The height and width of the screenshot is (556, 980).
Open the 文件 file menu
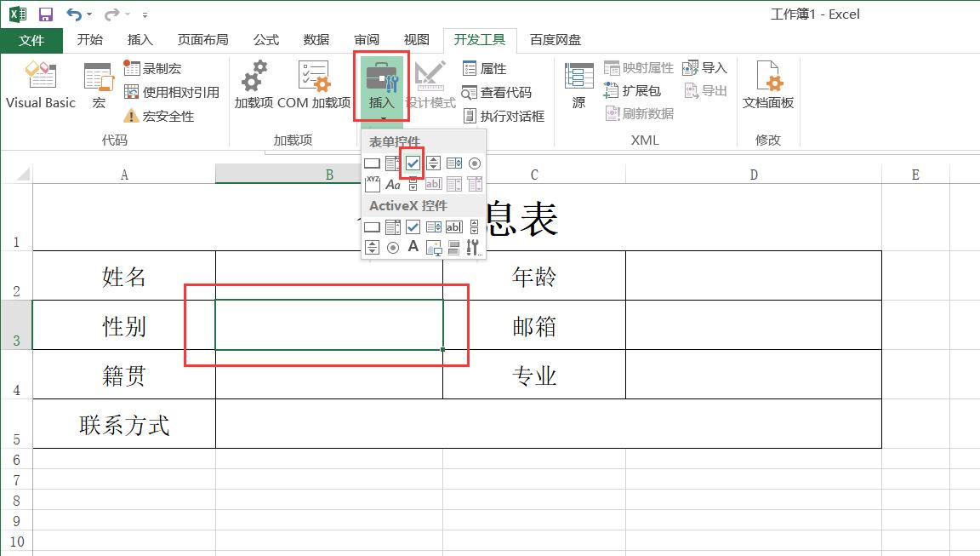click(x=31, y=40)
